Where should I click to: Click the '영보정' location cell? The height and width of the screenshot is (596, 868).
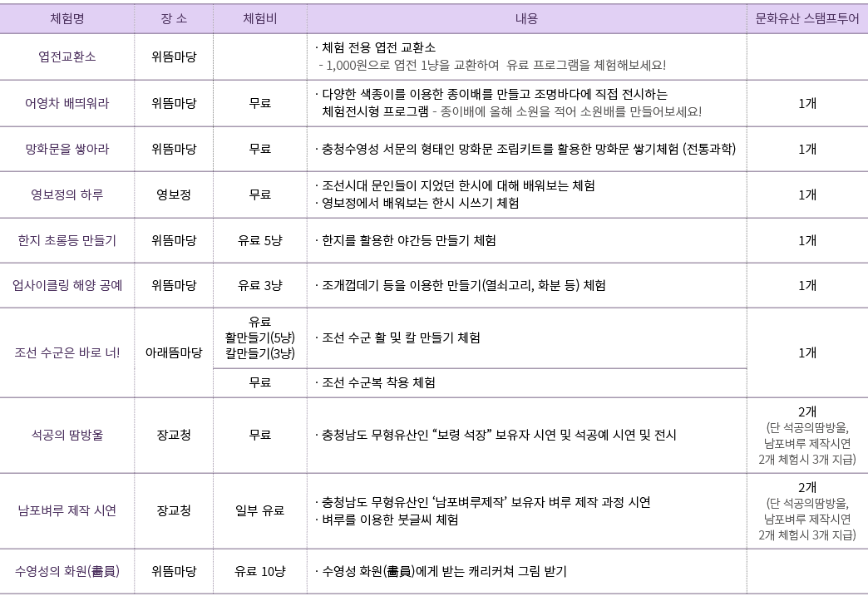click(174, 195)
